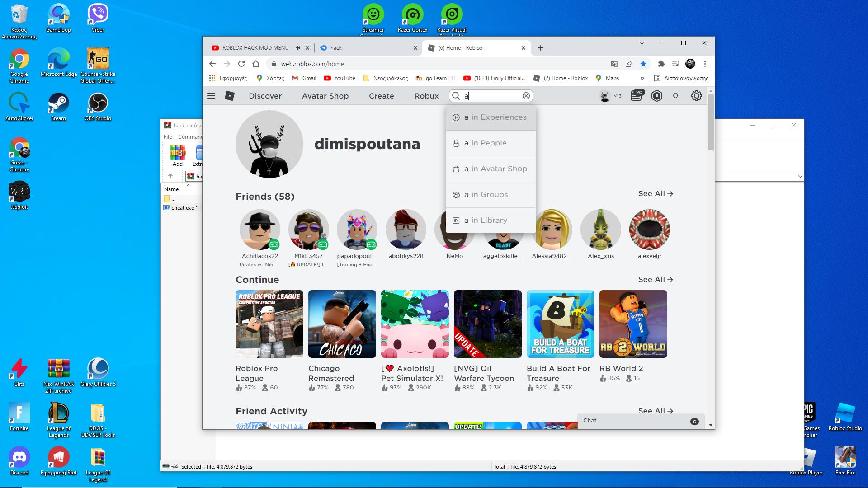Screen dimensions: 868x488
Task: Click the Chrome extensions puzzle icon
Action: click(661, 64)
